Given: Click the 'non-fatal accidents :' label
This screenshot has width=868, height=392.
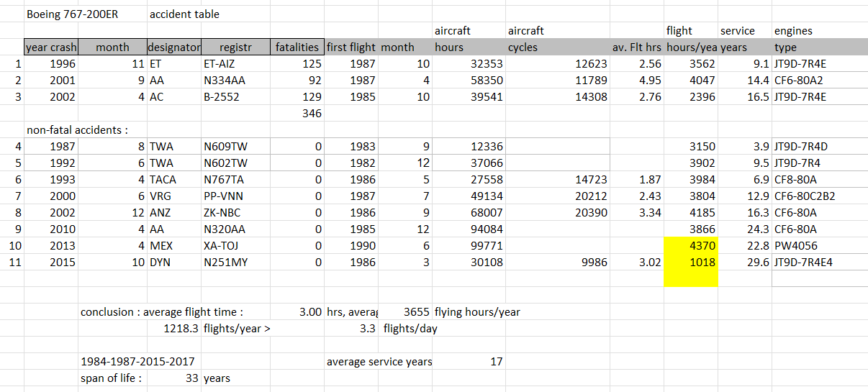Looking at the screenshot, I should click(x=78, y=129).
